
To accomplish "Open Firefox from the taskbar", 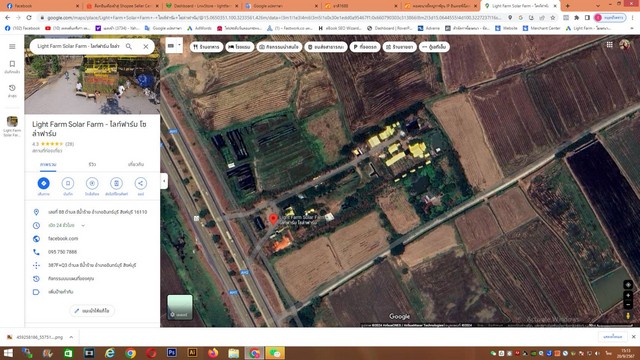I will pos(213,353).
